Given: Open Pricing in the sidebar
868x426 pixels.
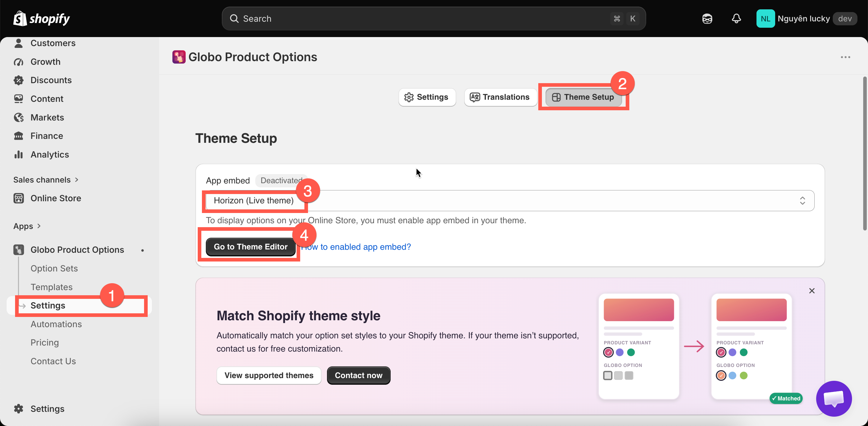Looking at the screenshot, I should tap(45, 343).
